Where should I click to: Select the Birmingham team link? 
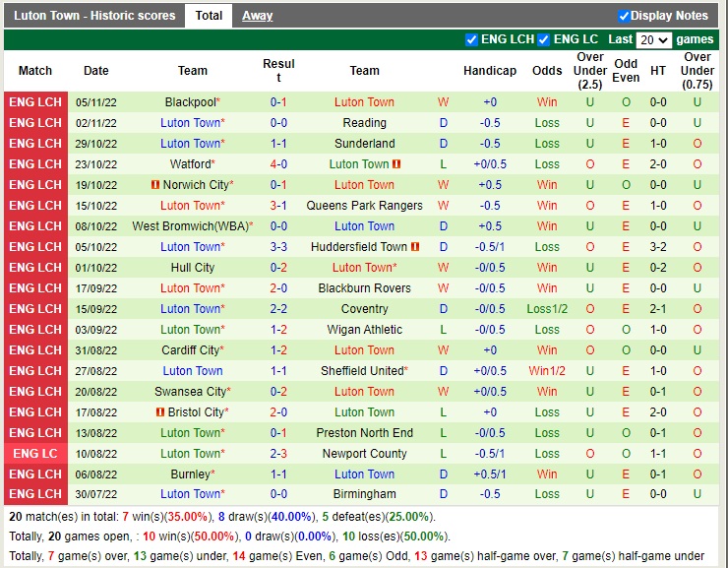click(x=364, y=494)
